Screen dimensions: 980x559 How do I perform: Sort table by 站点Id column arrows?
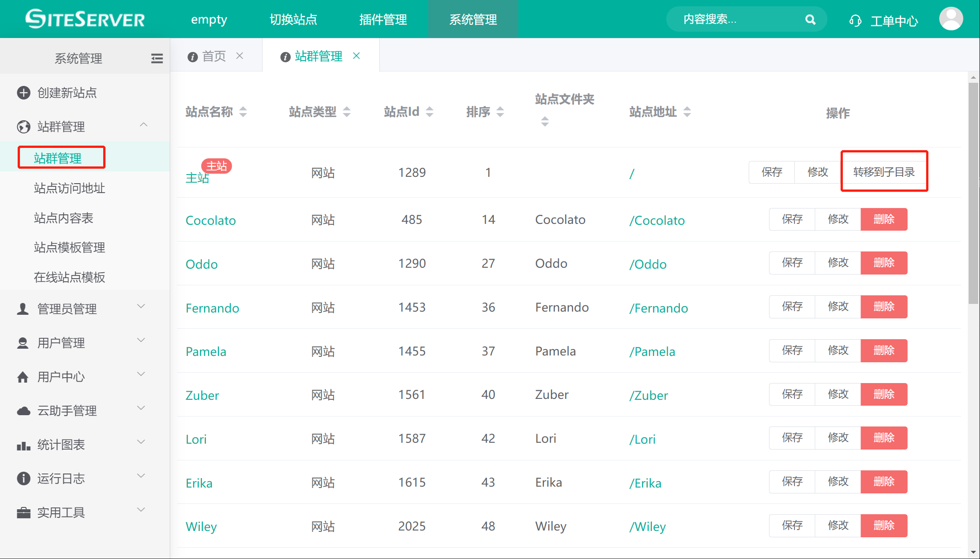pos(430,112)
